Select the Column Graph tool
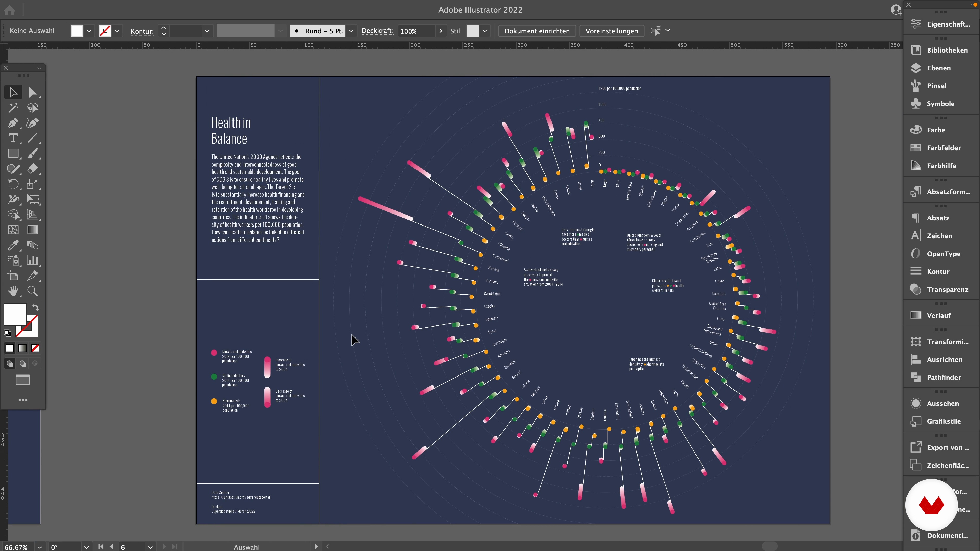This screenshot has width=980, height=551. click(x=32, y=260)
